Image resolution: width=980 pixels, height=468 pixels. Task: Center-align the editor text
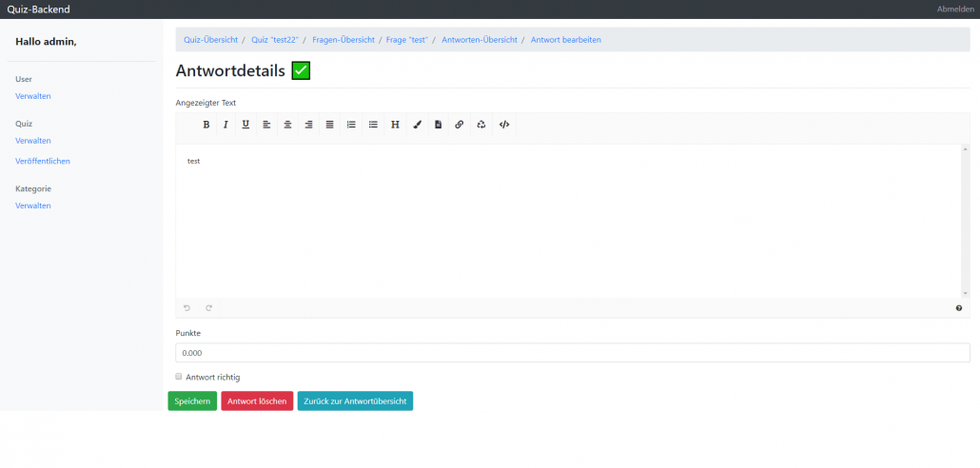tap(287, 125)
